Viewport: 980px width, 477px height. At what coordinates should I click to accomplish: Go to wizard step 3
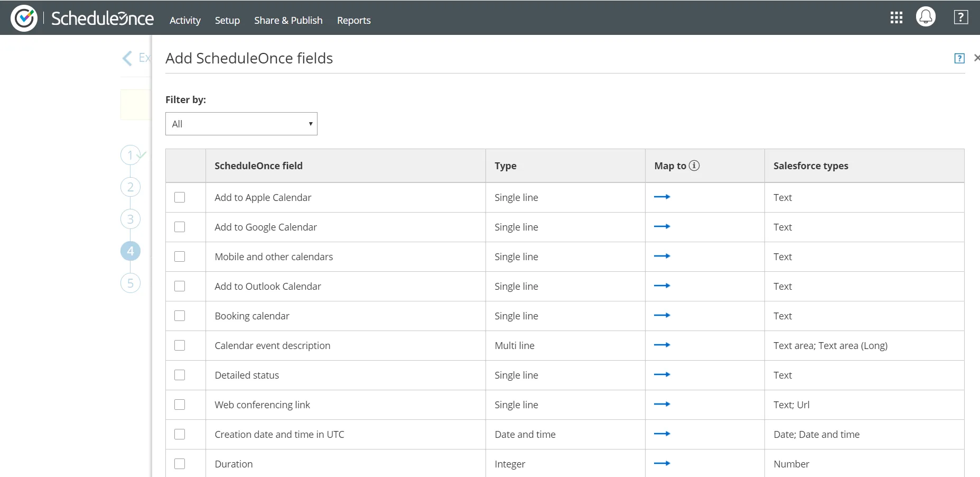click(x=130, y=219)
